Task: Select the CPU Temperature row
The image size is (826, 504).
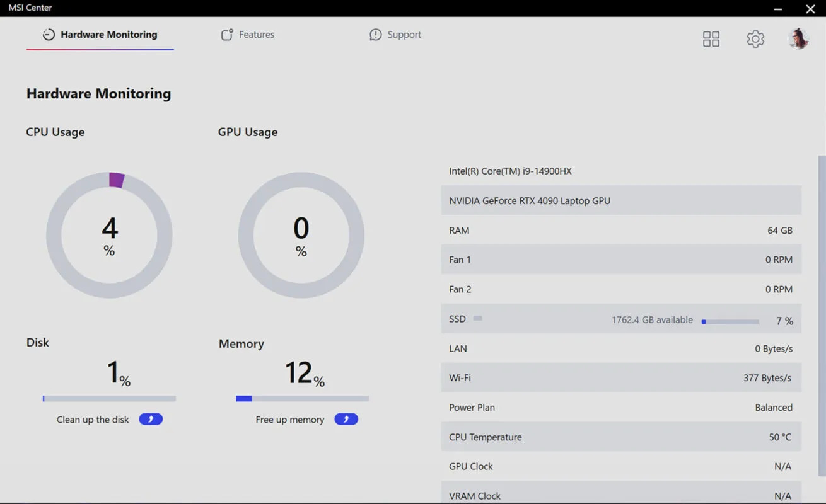Action: pos(620,437)
